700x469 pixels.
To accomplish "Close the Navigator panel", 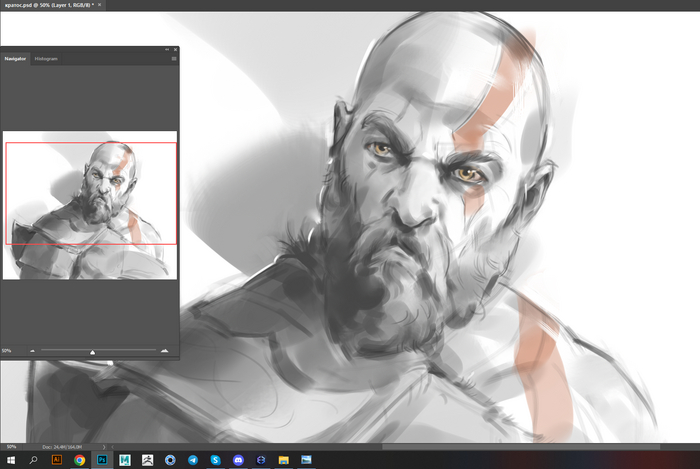I will click(x=175, y=49).
